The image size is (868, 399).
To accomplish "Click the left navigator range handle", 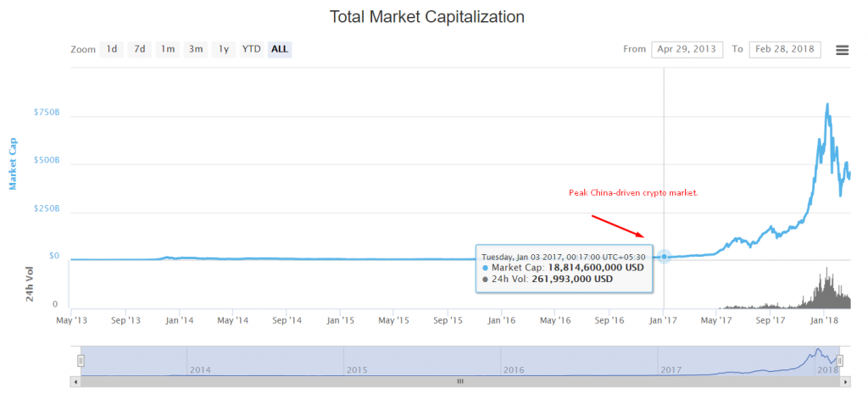I will tap(81, 360).
